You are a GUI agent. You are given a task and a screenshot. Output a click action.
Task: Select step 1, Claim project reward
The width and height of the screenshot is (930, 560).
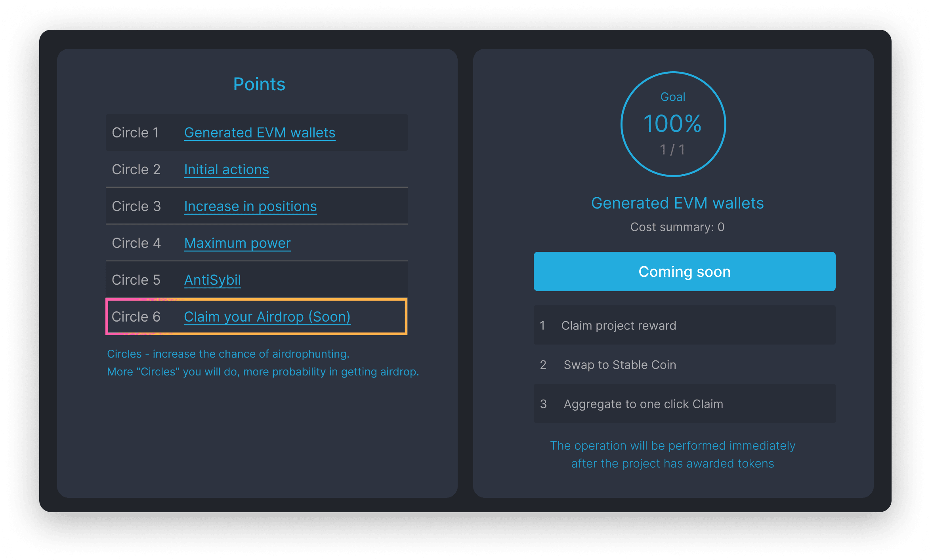coord(618,326)
